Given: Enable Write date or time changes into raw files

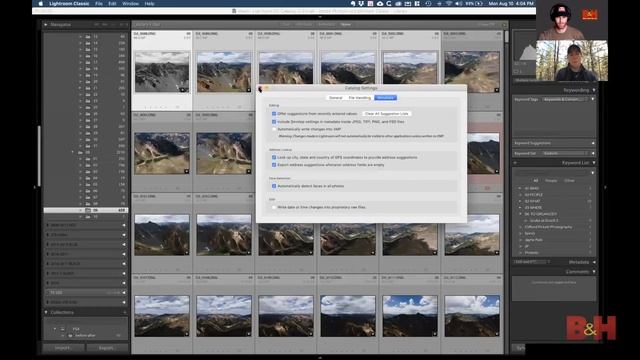Looking at the screenshot, I should tap(274, 207).
